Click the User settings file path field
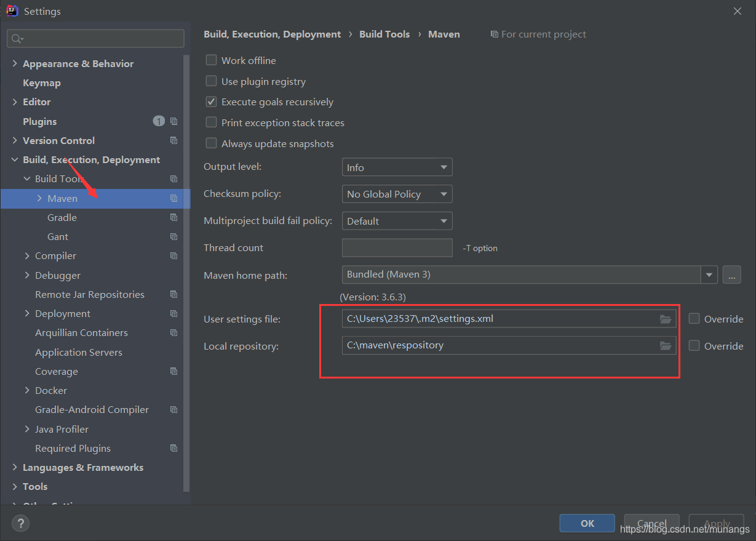 pos(509,319)
